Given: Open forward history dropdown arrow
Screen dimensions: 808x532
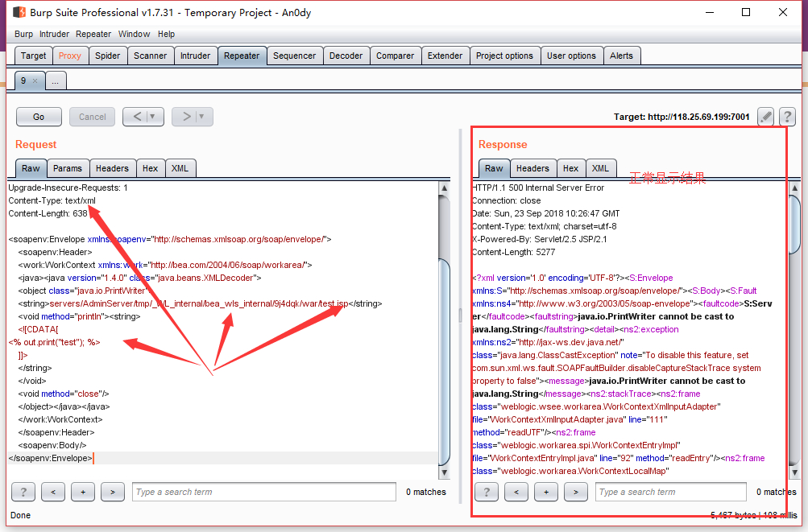Looking at the screenshot, I should click(202, 117).
